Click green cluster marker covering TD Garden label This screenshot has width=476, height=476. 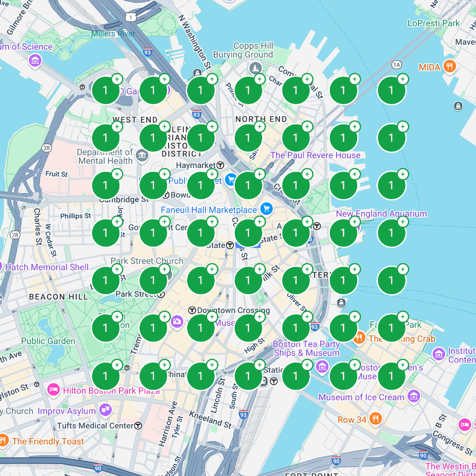(153, 90)
